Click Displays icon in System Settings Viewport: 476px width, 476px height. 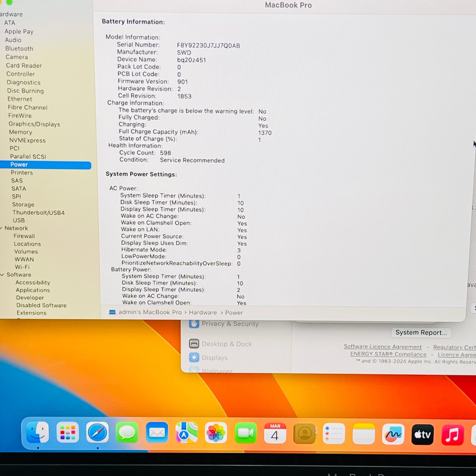pos(194,357)
